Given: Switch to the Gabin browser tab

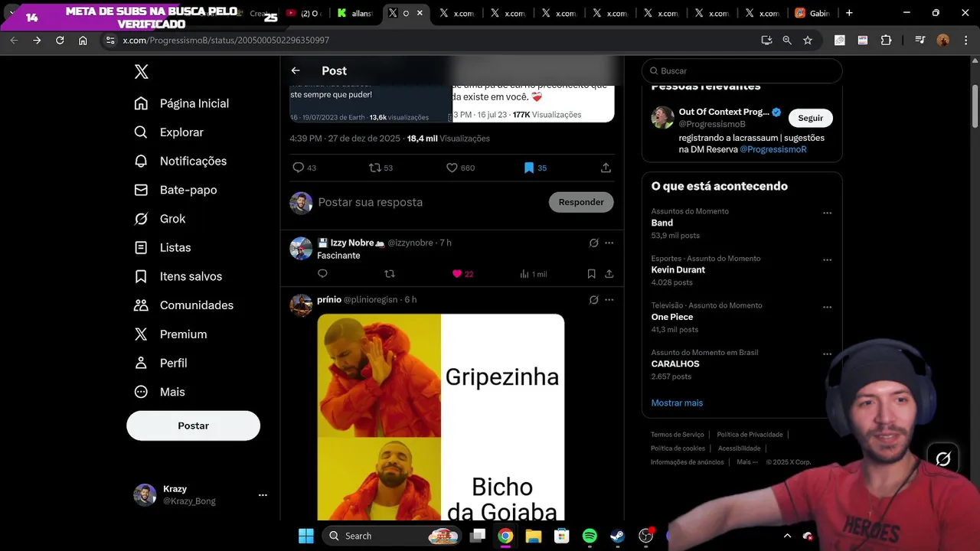Looking at the screenshot, I should point(812,13).
